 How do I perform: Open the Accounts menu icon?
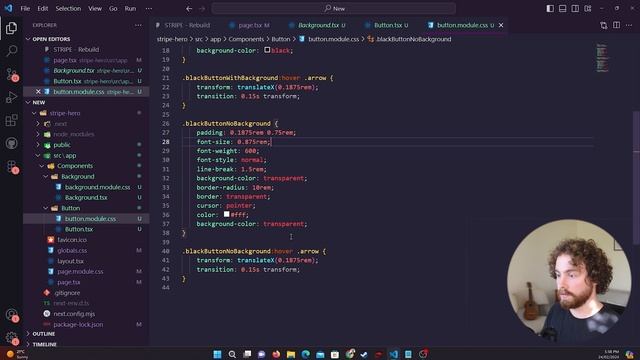click(x=11, y=315)
